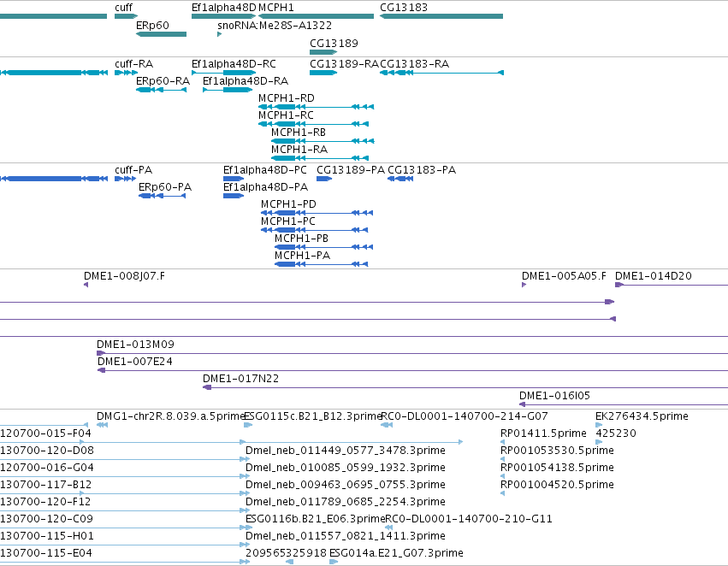Select the CG13183 gene label
Viewport: 728px width, 566px height.
point(404,8)
